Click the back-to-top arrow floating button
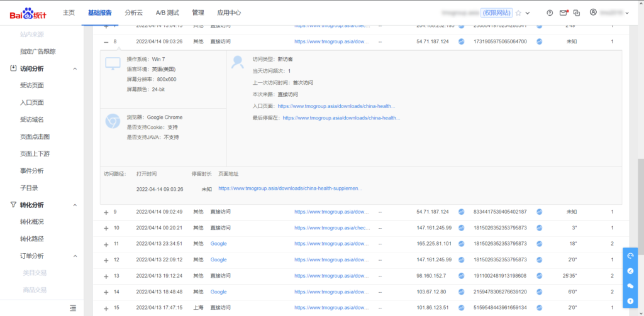Viewport: 644px width, 316px height. tap(630, 301)
